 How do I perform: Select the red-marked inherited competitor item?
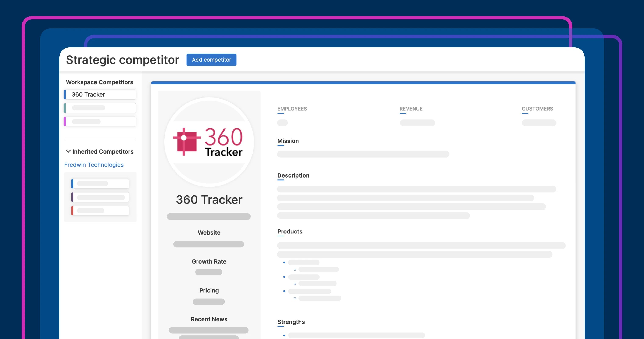(100, 211)
